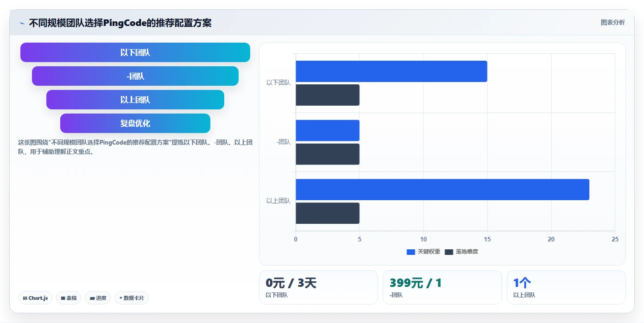This screenshot has height=323, width=644.
Task: Click the description paragraph starting with 这张图围绕
Action: pos(135,147)
